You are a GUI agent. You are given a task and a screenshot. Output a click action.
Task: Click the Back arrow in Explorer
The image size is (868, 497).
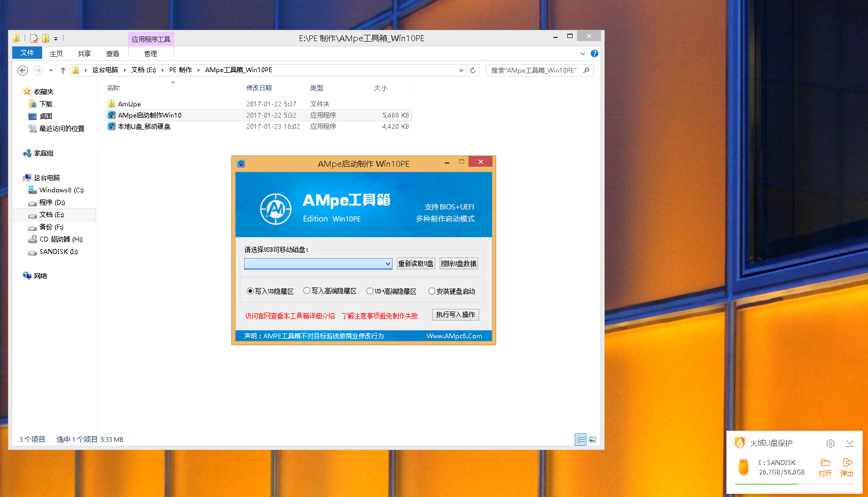click(23, 71)
